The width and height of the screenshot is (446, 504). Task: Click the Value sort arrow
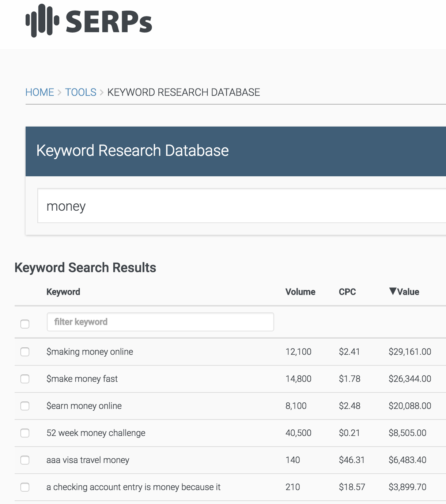coord(393,292)
